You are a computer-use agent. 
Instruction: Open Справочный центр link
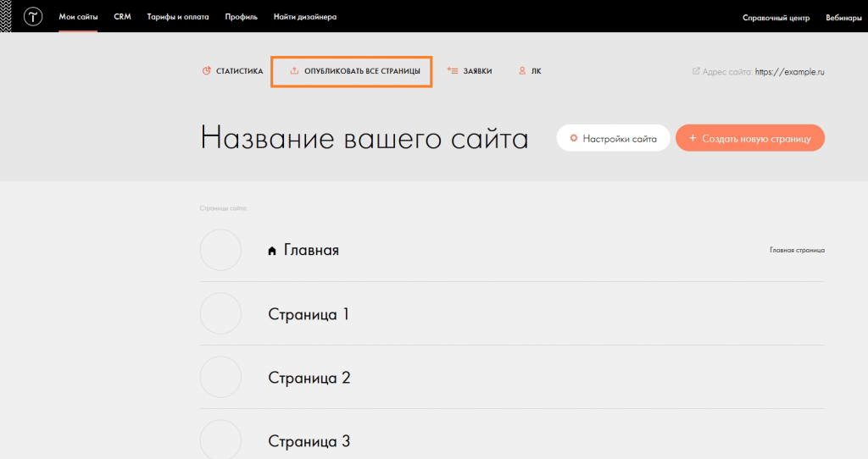(776, 18)
